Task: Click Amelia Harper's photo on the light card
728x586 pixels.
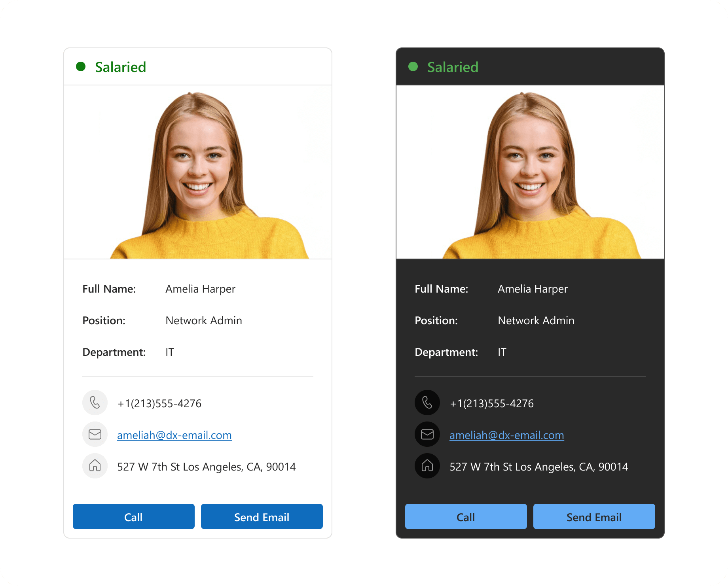Action: coord(198,172)
